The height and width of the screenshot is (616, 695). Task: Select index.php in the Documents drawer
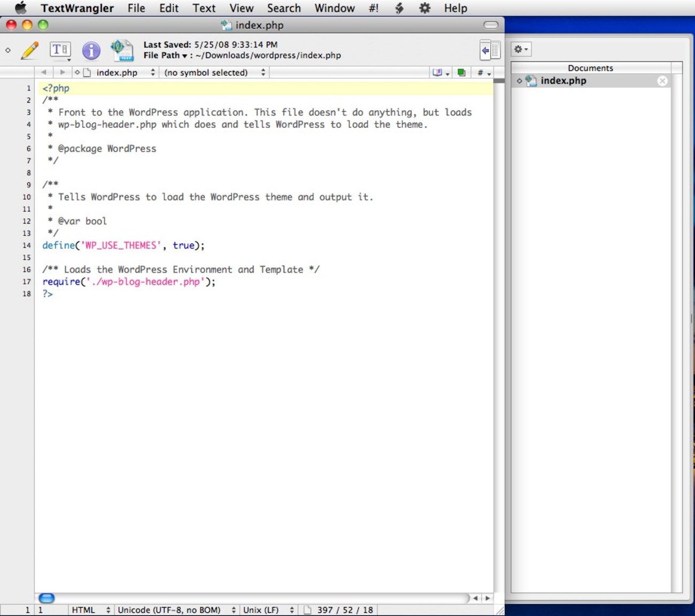564,80
